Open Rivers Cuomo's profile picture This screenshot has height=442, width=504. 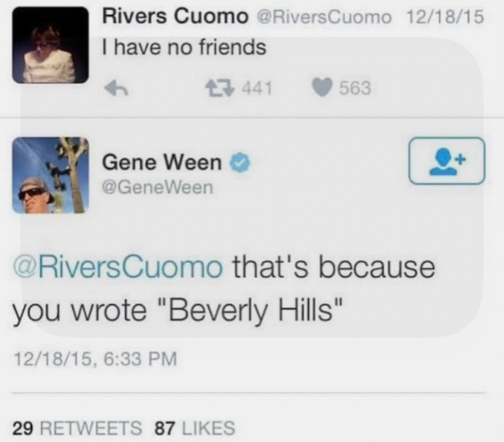(50, 45)
